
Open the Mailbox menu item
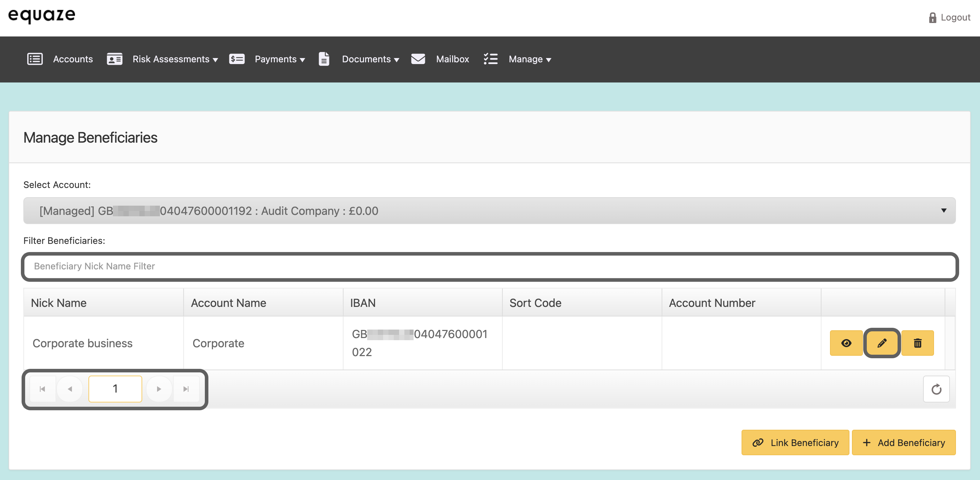tap(452, 59)
